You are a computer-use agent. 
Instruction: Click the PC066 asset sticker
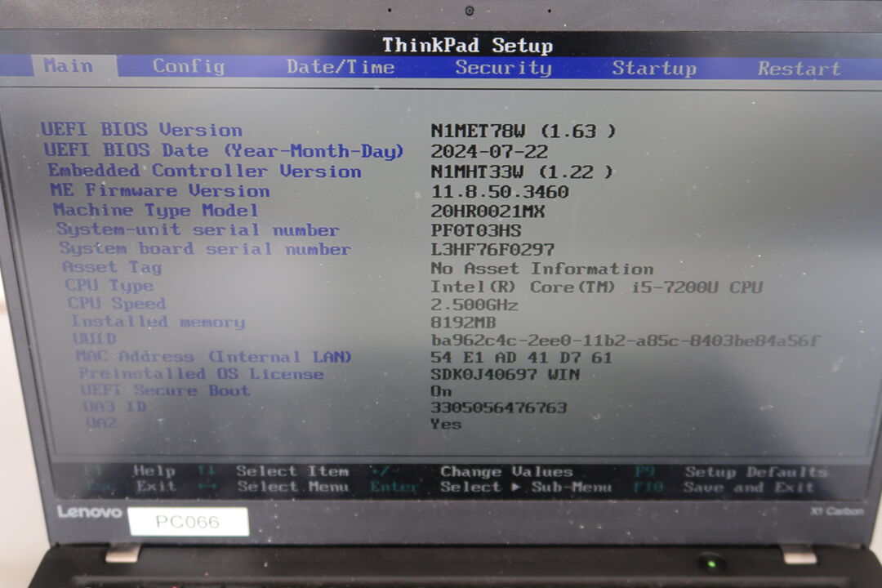[188, 521]
